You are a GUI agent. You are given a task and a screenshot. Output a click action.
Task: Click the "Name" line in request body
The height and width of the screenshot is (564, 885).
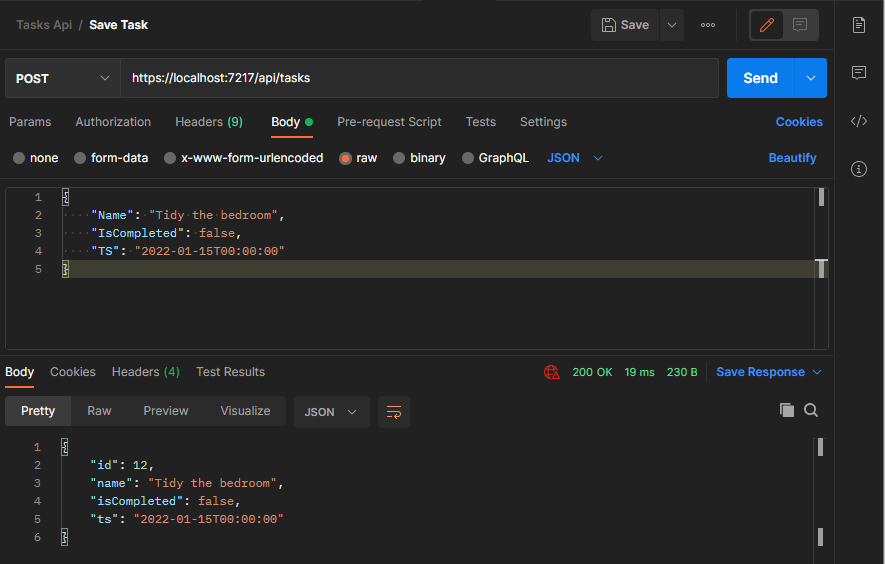tap(188, 215)
